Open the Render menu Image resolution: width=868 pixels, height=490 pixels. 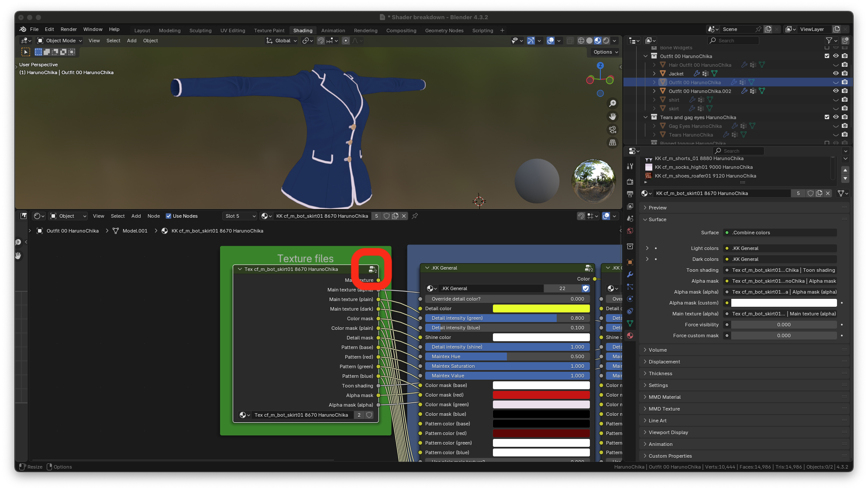(x=69, y=29)
